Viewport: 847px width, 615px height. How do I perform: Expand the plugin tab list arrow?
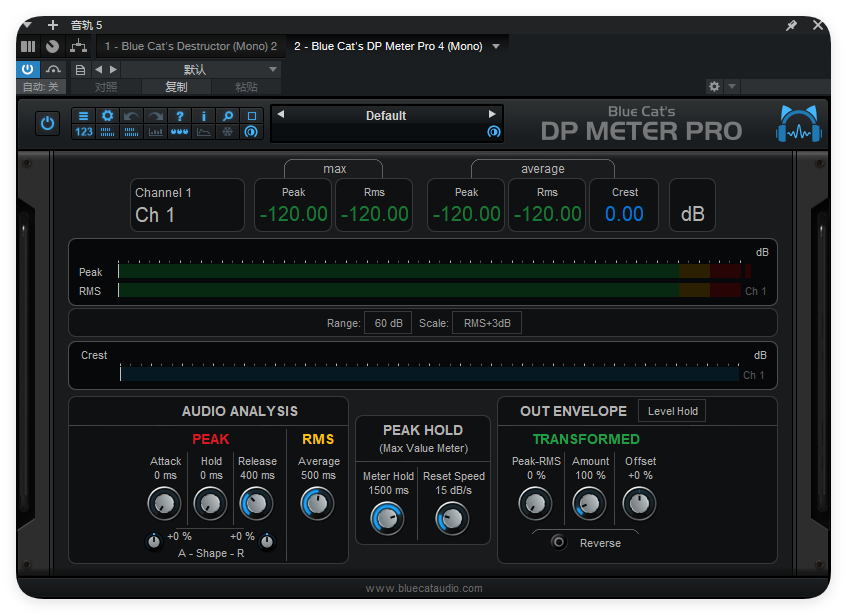coord(496,46)
